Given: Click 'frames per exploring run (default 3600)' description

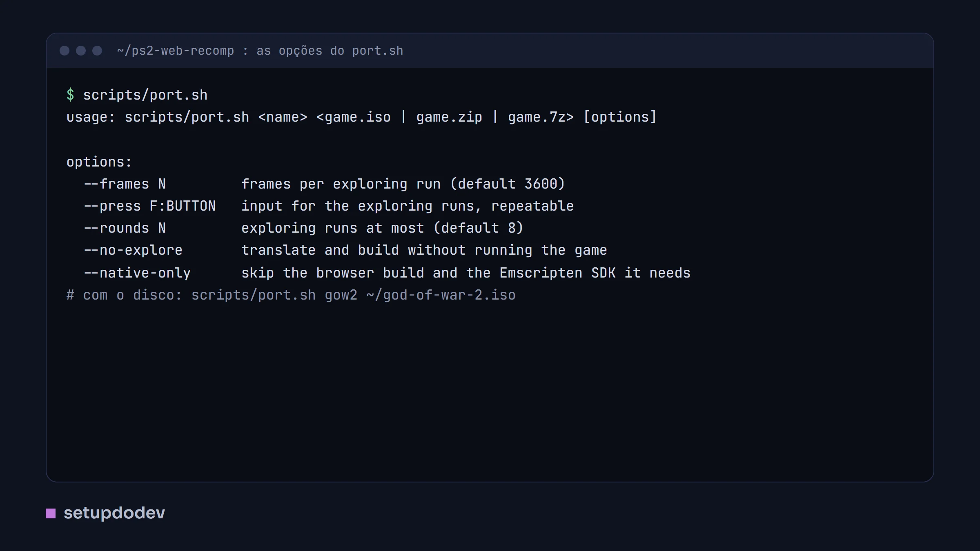Looking at the screenshot, I should [403, 184].
